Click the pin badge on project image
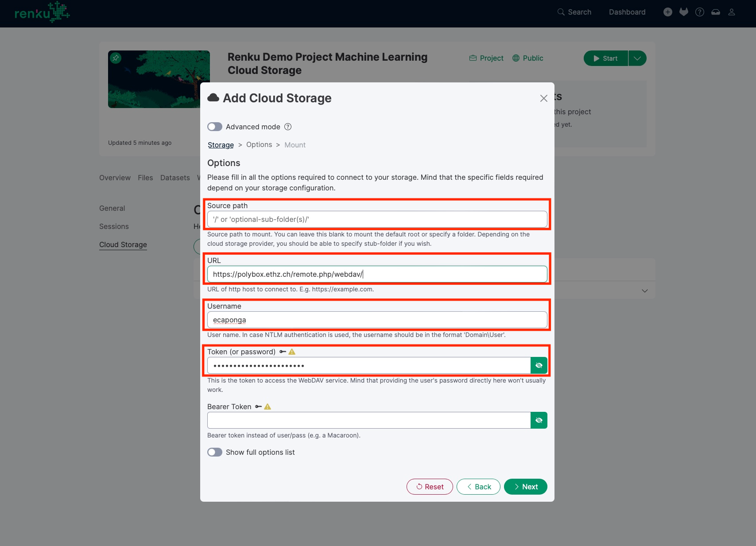This screenshot has height=546, width=756. coord(116,58)
